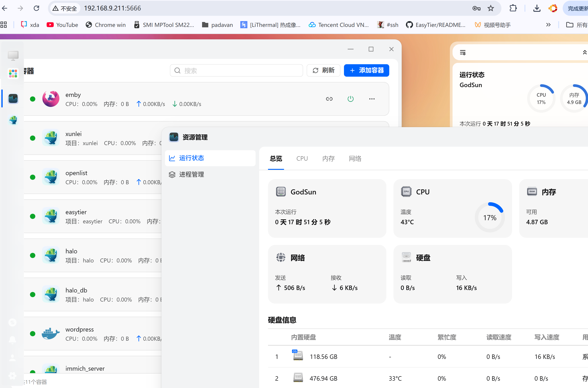Open resource monitor icon in left dock

coord(13,98)
